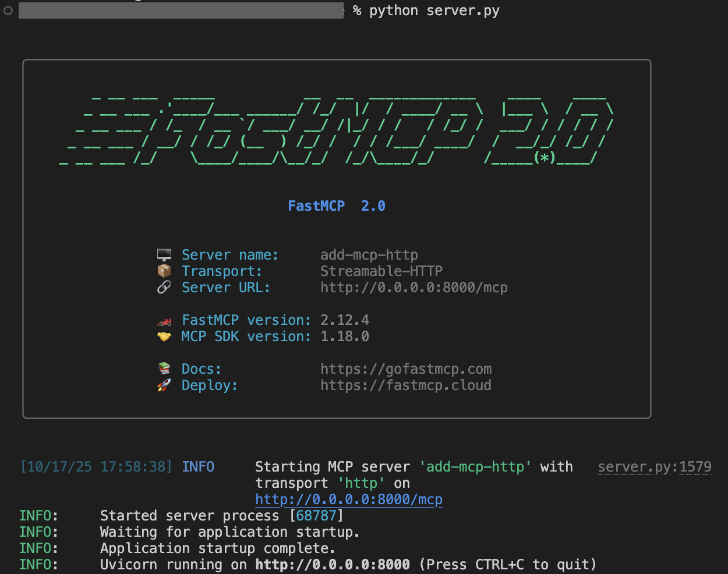
Task: Click 'Waiting for application startup.' log message
Action: [x=230, y=532]
